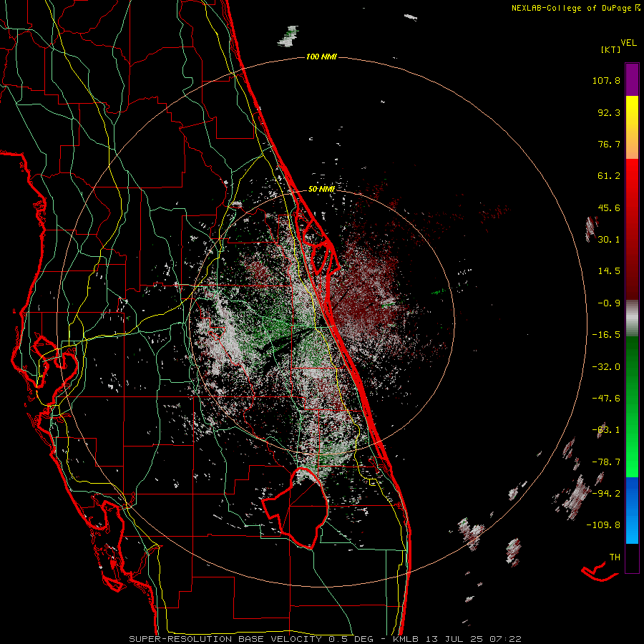The height and width of the screenshot is (644, 644).
Task: Click the TH legend label
Action: click(x=615, y=557)
